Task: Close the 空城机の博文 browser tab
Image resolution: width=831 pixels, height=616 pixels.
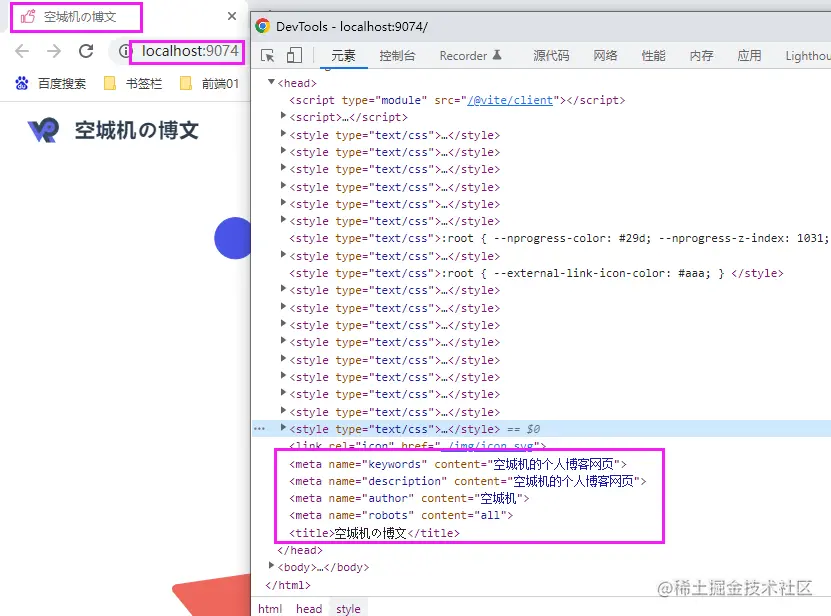Action: [x=232, y=16]
